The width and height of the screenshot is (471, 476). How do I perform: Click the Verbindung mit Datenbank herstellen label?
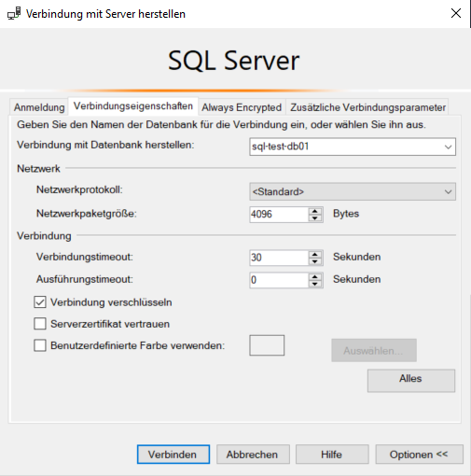(105, 145)
